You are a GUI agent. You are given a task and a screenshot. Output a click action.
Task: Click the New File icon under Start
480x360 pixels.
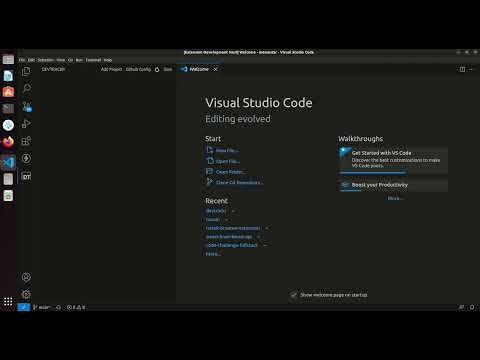pos(210,150)
